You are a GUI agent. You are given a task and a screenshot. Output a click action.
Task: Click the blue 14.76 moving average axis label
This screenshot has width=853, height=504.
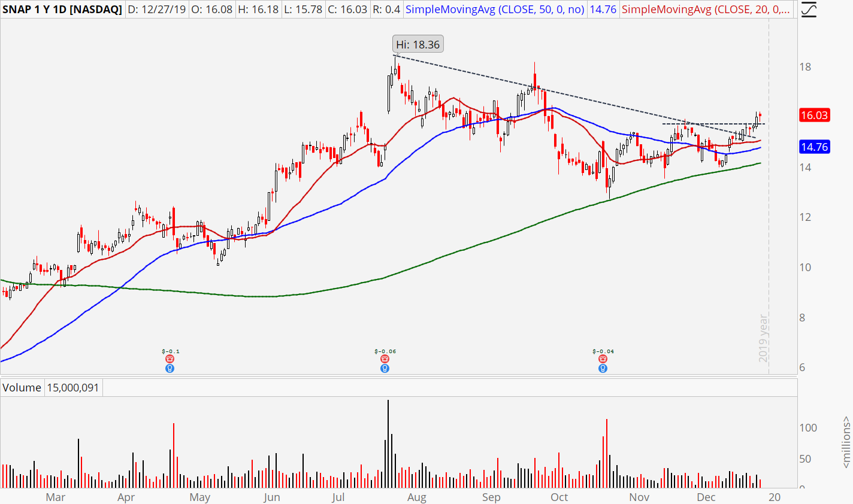pos(815,147)
